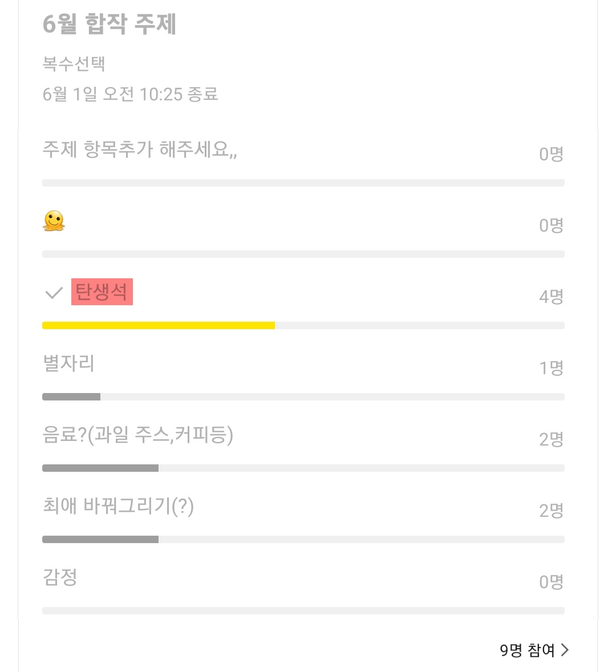This screenshot has width=616, height=672.
Task: Pick the 최애 바꿔그리기(?) option
Action: (x=118, y=506)
